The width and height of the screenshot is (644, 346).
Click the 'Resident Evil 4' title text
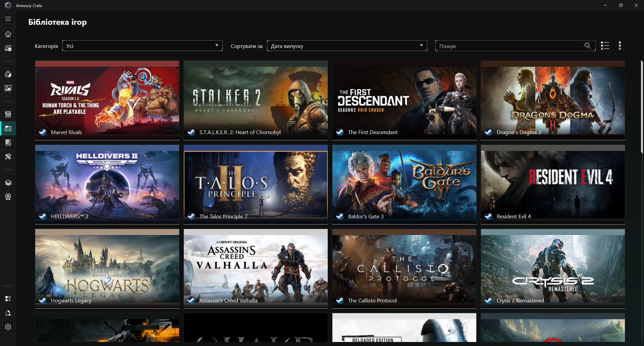pos(514,217)
